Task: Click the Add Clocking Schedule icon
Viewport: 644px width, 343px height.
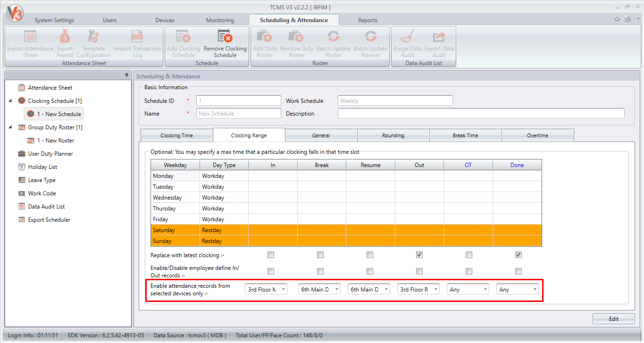Action: tap(184, 37)
